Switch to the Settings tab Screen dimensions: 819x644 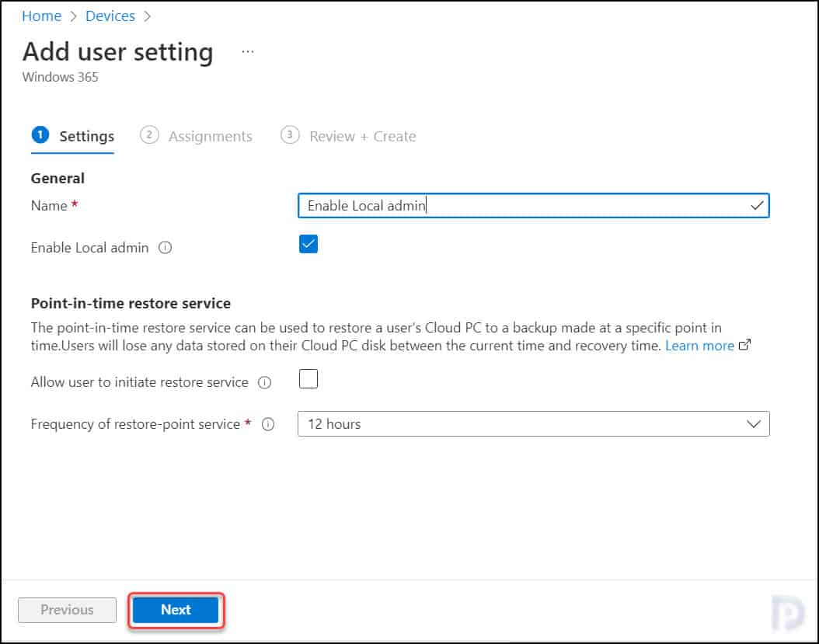[72, 136]
